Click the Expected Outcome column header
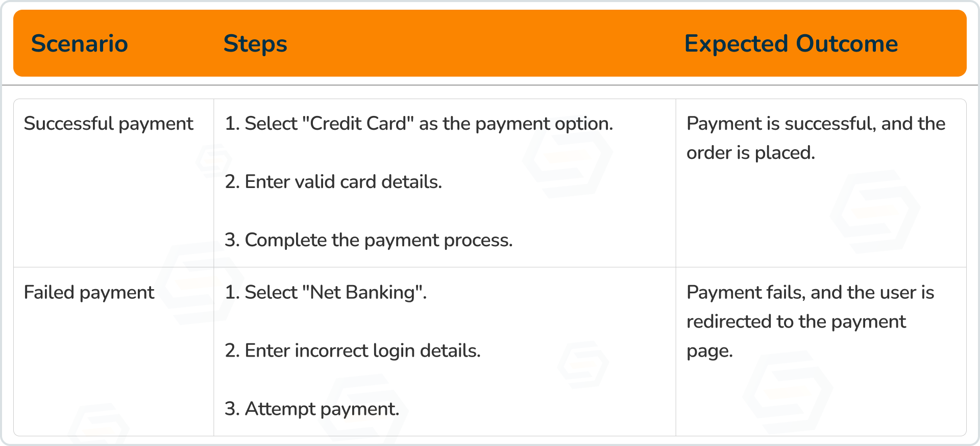Screen dimensions: 980x446 (791, 43)
